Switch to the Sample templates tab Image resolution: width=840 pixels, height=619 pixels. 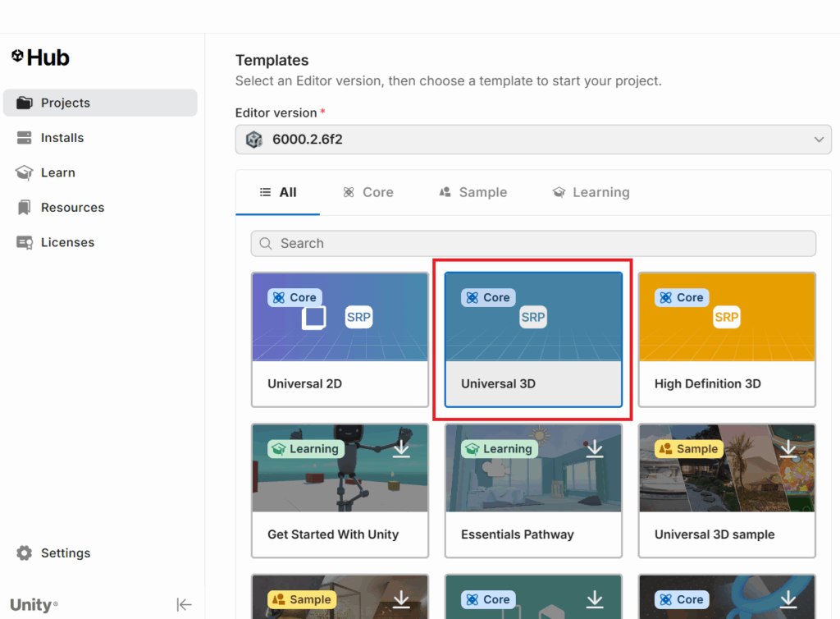pyautogui.click(x=472, y=192)
